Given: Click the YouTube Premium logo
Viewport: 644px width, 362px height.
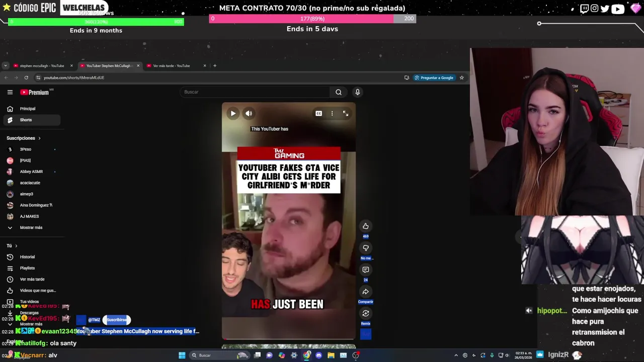Looking at the screenshot, I should (35, 92).
